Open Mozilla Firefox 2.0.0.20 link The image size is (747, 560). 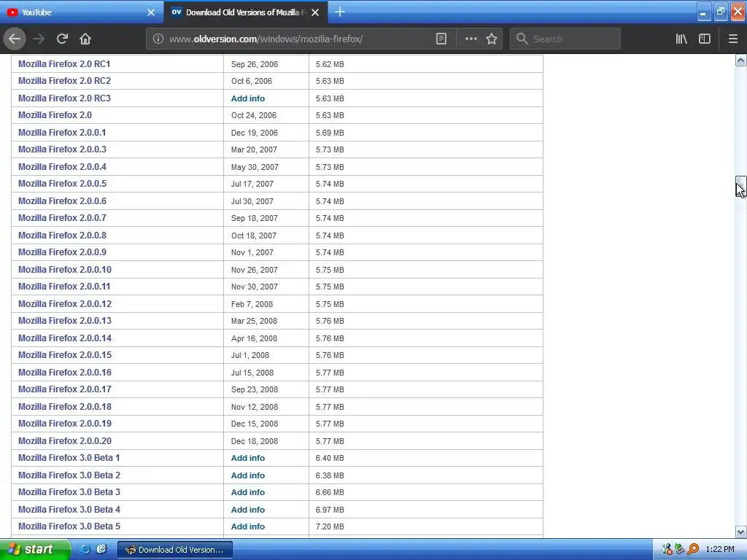click(x=65, y=441)
